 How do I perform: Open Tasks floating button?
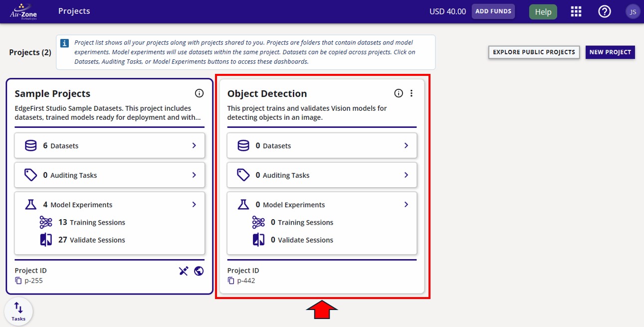[x=18, y=312]
